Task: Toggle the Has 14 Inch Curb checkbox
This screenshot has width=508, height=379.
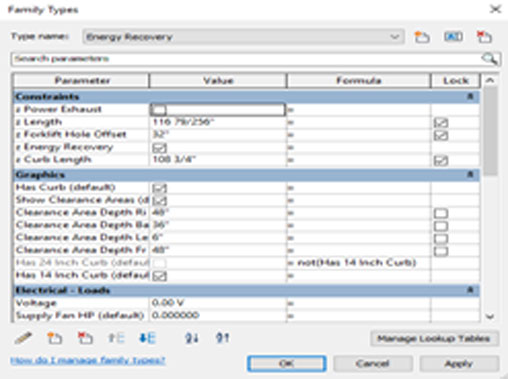Action: point(159,276)
